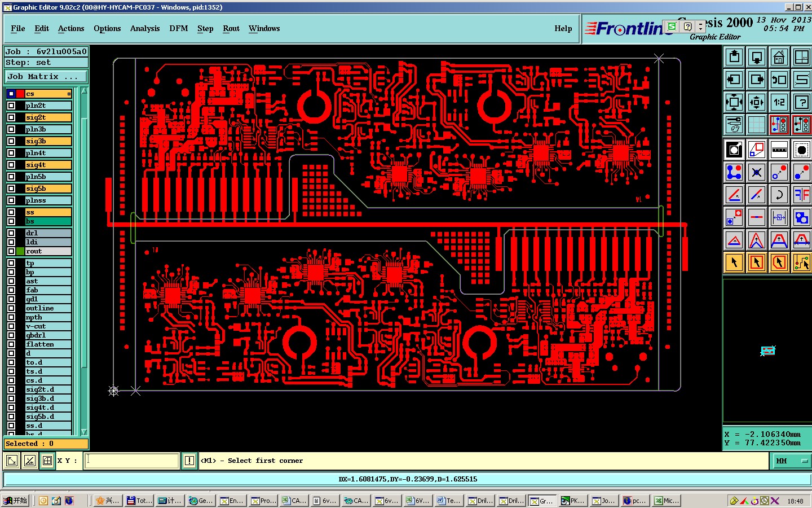The width and height of the screenshot is (812, 508).
Task: Open the MM units dropdown
Action: click(791, 461)
